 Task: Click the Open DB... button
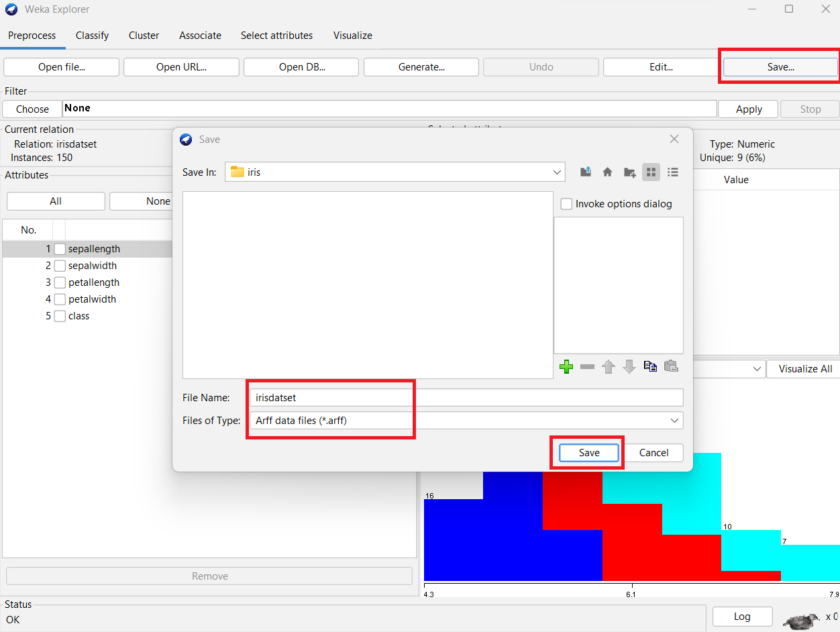[302, 67]
